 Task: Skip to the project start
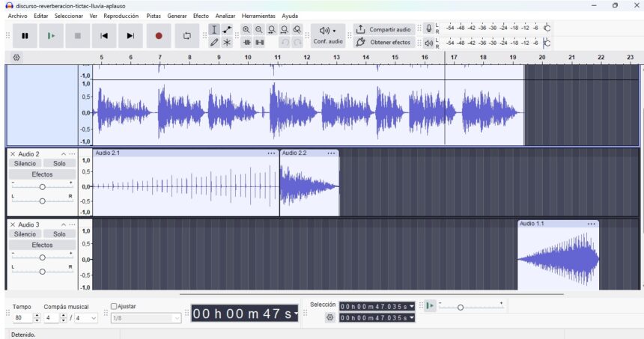[x=104, y=35]
